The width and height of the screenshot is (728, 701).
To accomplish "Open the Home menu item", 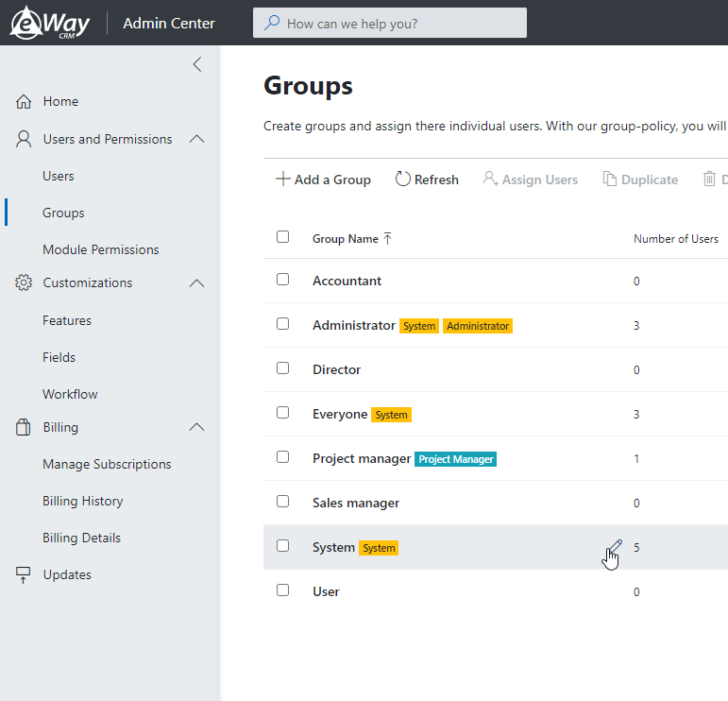I will pos(60,101).
